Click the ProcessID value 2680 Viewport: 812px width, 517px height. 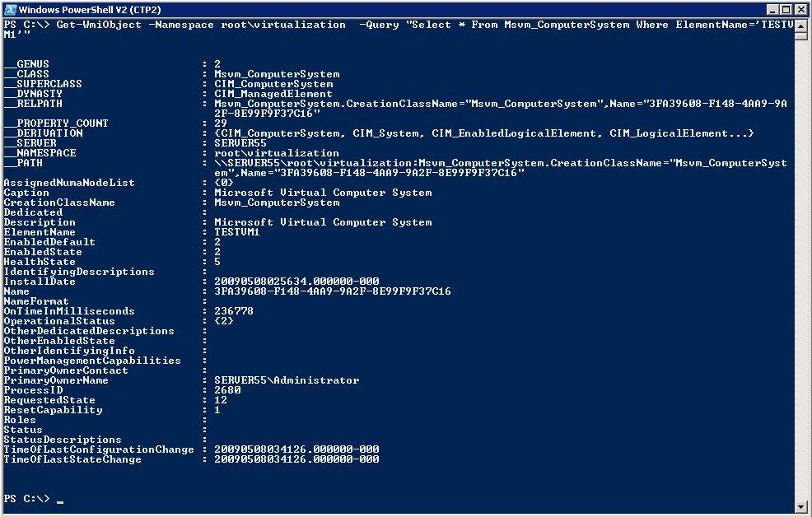point(227,390)
